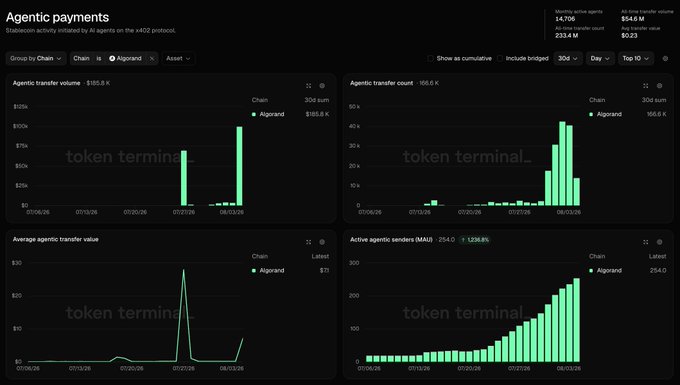
Task: Expand the Agentic transfer volume chart fullscreen
Action: 308,86
